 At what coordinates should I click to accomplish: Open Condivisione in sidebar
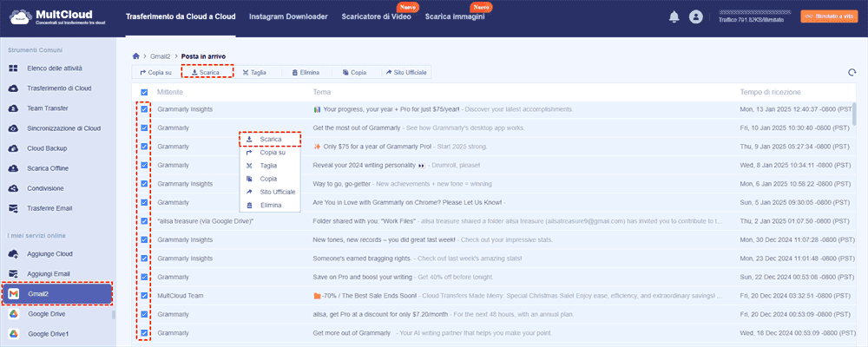pos(45,188)
